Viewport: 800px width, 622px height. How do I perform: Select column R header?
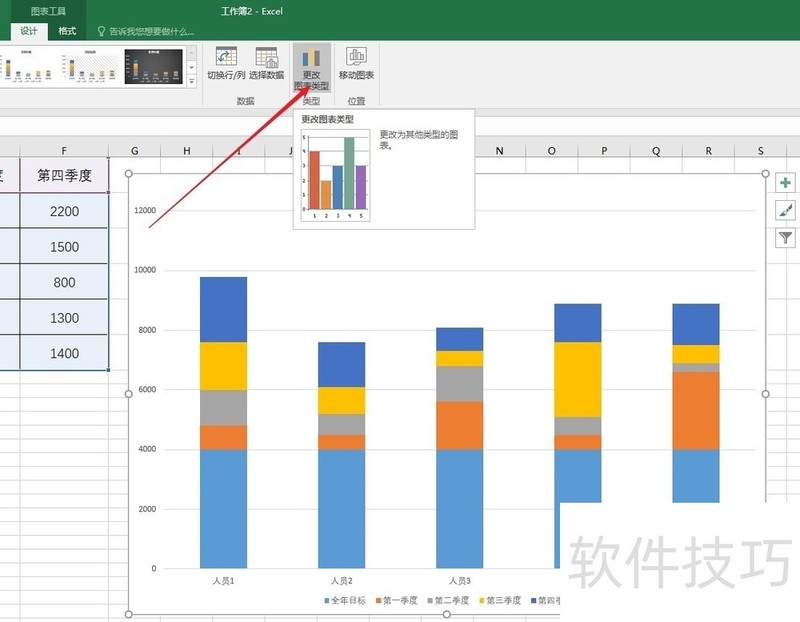708,151
